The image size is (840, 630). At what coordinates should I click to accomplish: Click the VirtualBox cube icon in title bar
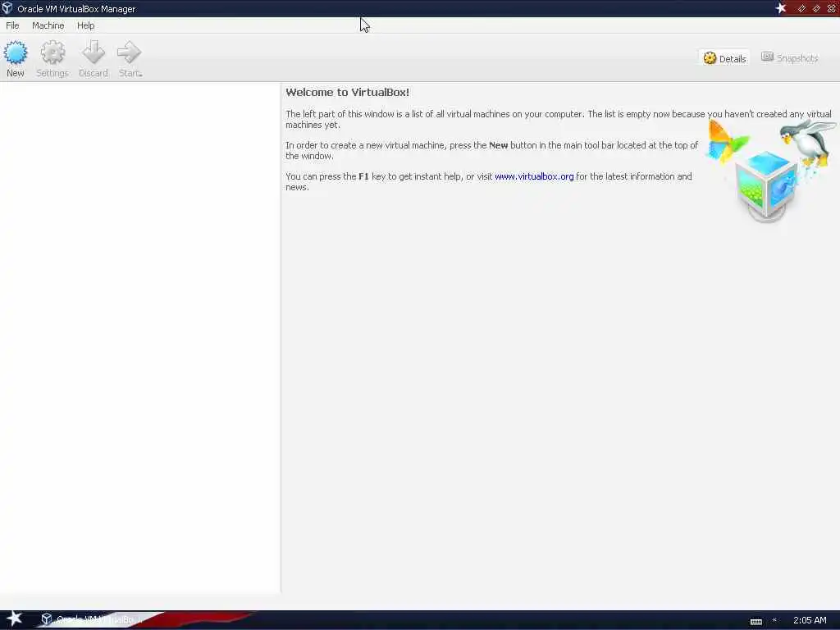[7, 8]
